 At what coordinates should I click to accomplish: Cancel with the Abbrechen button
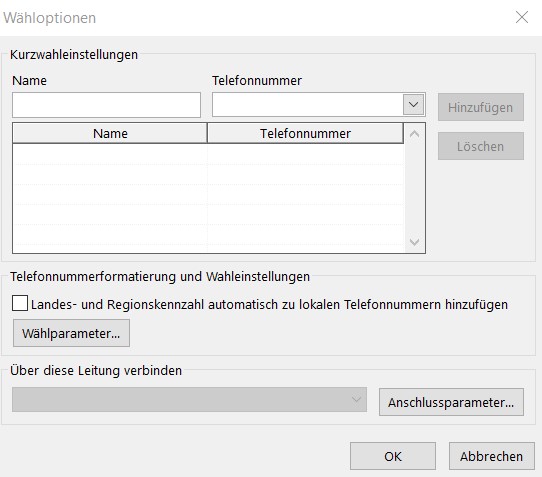point(492,456)
